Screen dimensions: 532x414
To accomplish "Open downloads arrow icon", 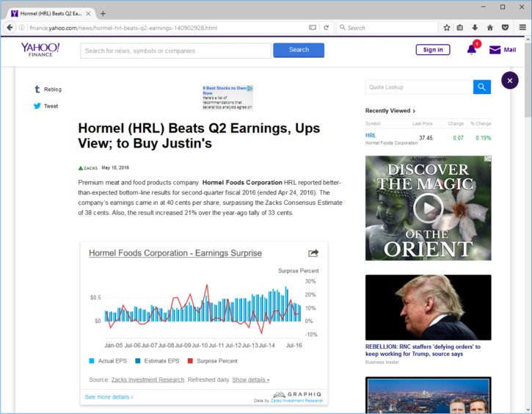I will click(475, 28).
